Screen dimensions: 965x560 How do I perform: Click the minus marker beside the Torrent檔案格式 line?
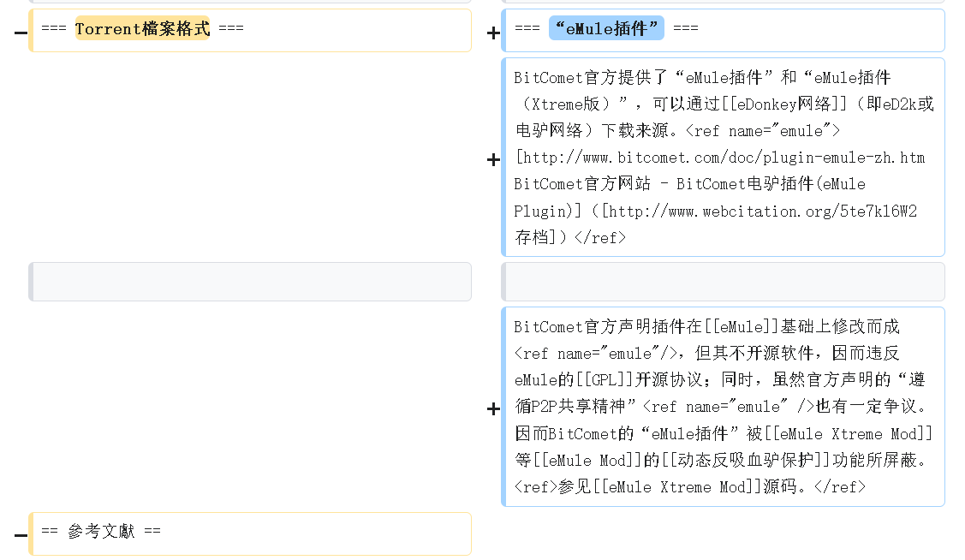coord(21,33)
